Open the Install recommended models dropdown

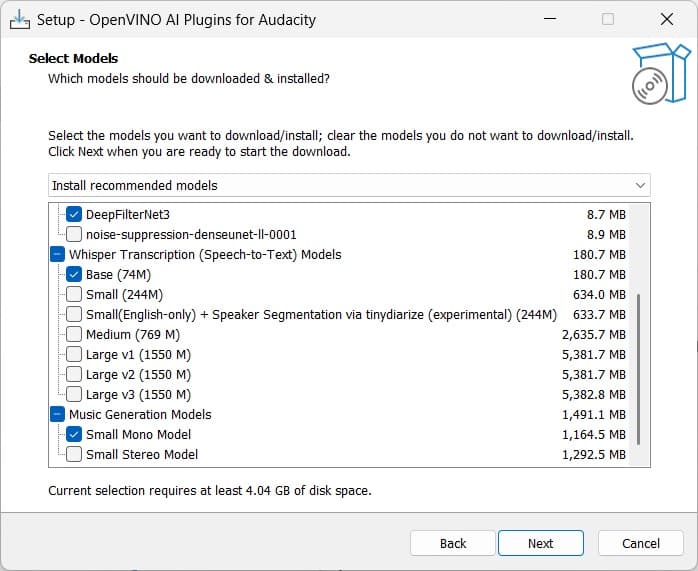349,185
